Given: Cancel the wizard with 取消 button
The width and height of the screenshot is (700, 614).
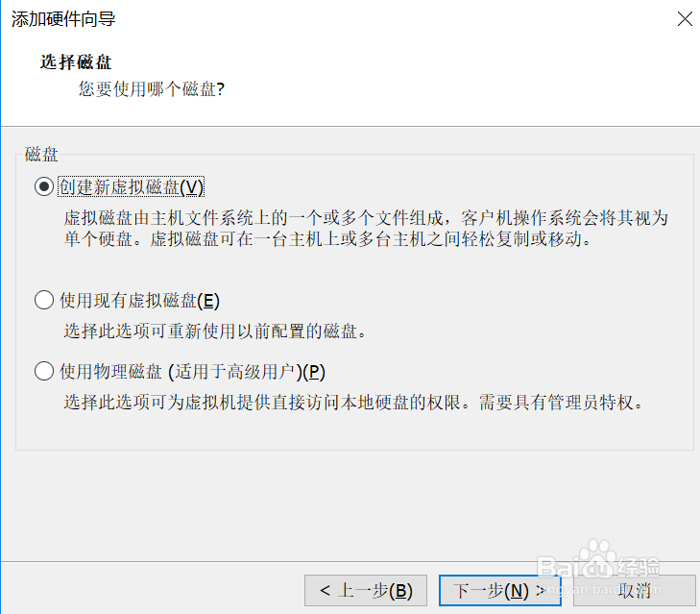Looking at the screenshot, I should [635, 590].
